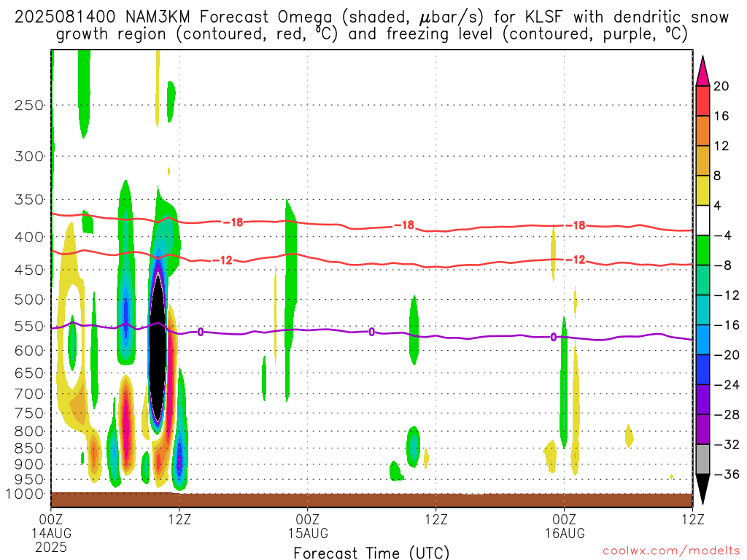Click the brown surface bar beside the 1000 label
This screenshot has width=747, height=560.
[x=371, y=500]
